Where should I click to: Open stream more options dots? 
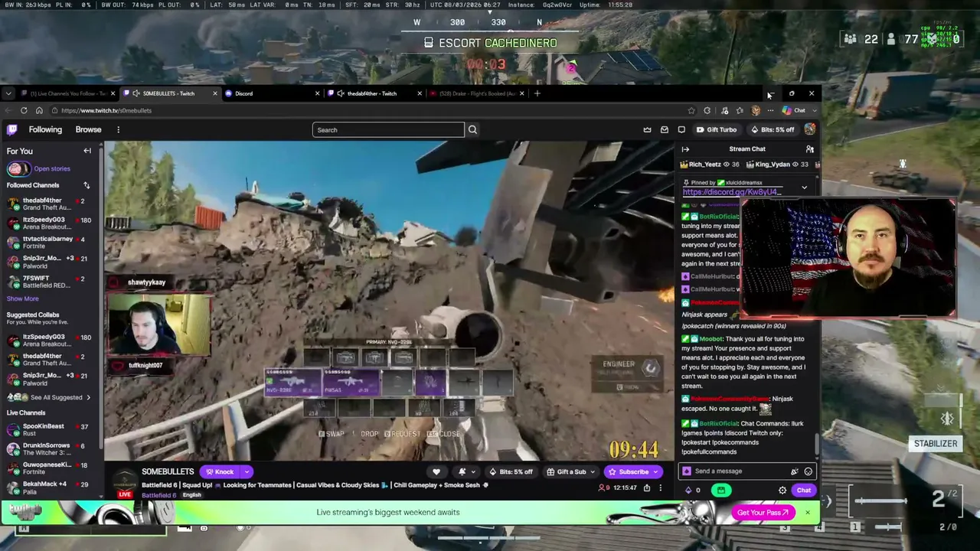[x=661, y=487]
